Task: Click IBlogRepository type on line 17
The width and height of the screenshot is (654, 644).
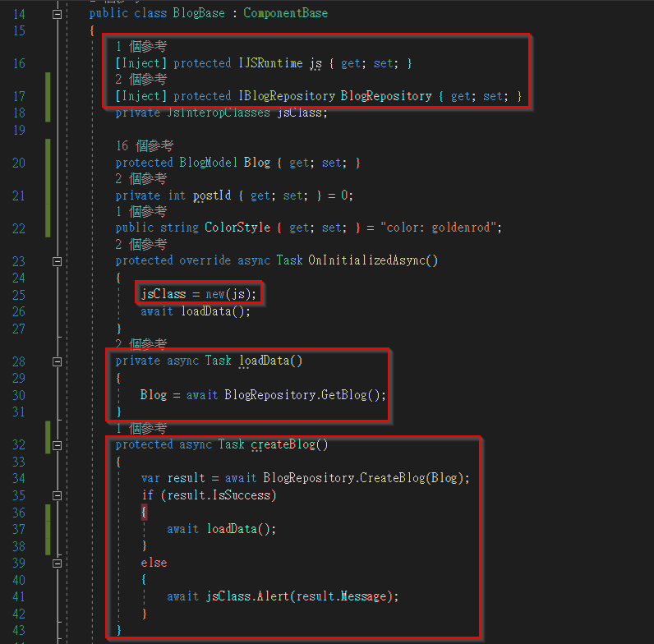Action: [287, 96]
